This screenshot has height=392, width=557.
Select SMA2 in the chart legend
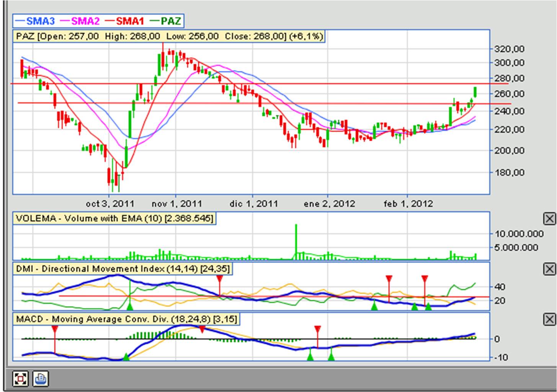[80, 21]
